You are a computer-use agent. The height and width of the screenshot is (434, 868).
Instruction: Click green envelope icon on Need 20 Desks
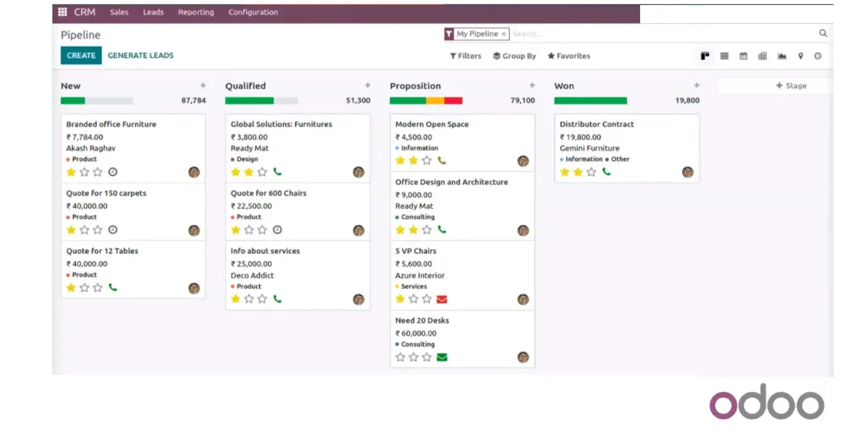click(x=442, y=357)
